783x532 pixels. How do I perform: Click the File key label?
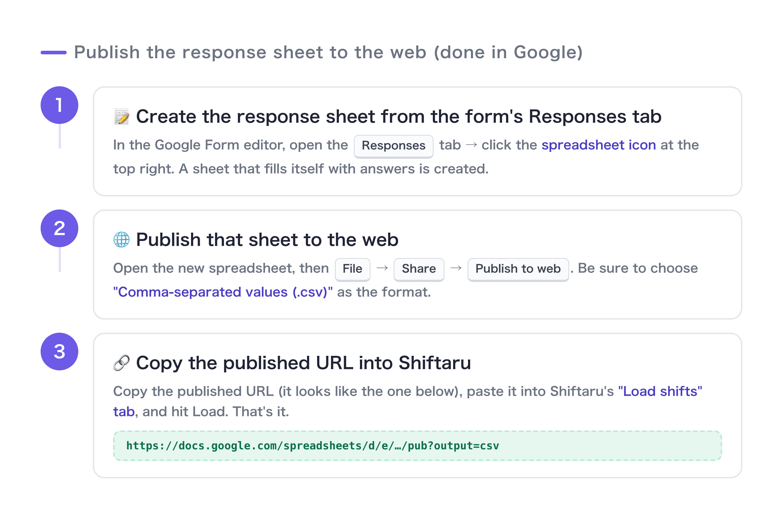[x=352, y=269]
